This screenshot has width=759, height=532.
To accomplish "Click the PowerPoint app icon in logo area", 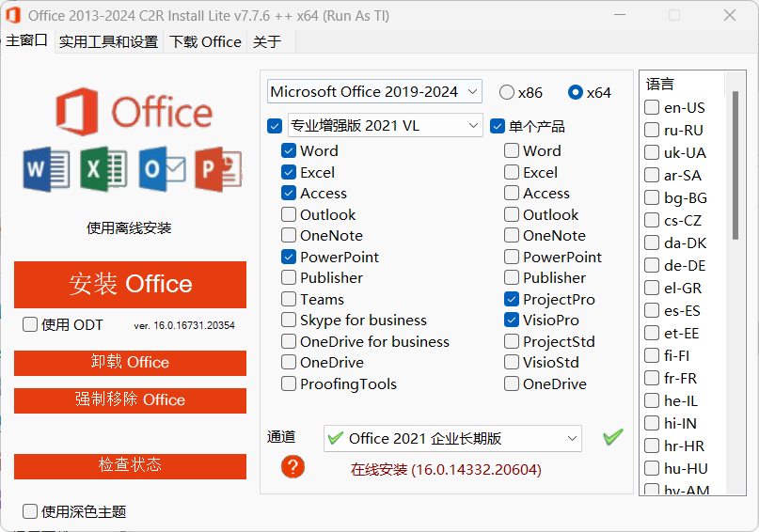I will (219, 169).
